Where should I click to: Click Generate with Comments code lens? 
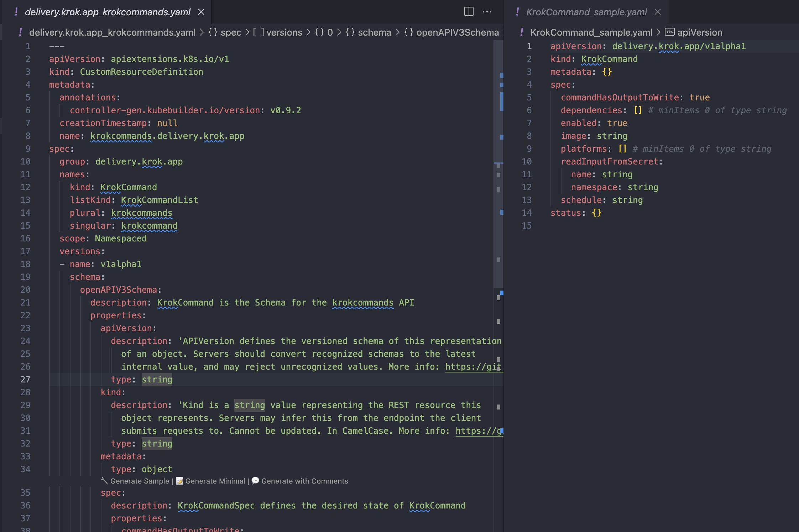click(x=305, y=481)
